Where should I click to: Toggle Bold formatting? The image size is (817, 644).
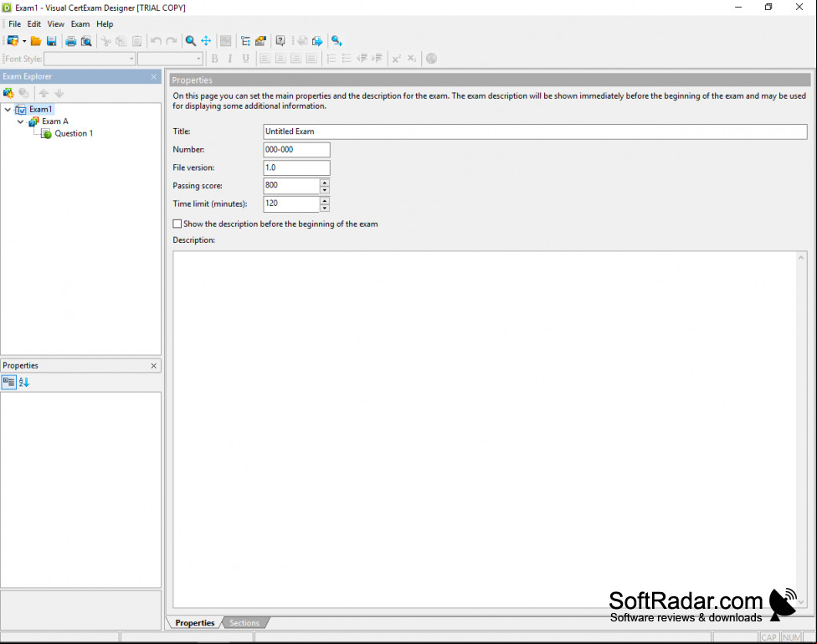click(214, 59)
